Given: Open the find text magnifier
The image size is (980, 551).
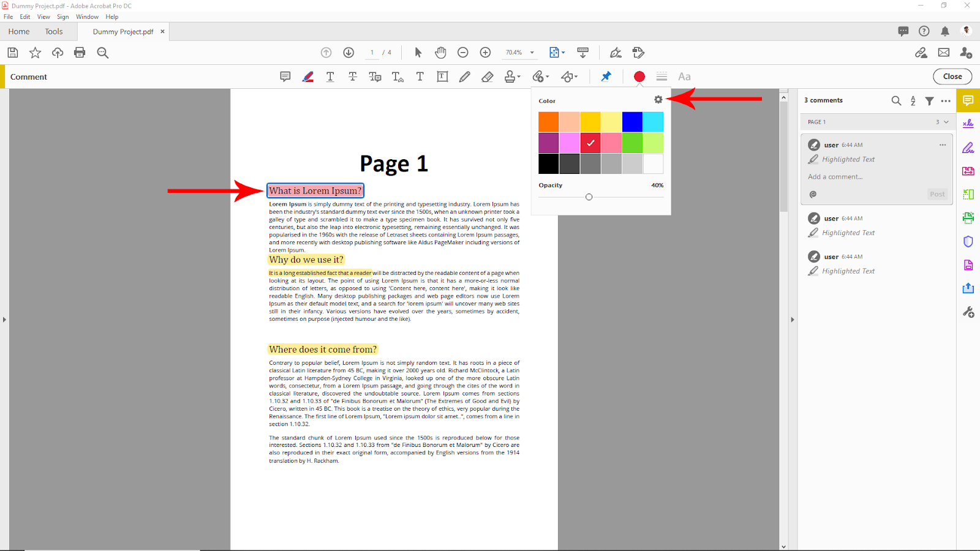Looking at the screenshot, I should point(103,53).
